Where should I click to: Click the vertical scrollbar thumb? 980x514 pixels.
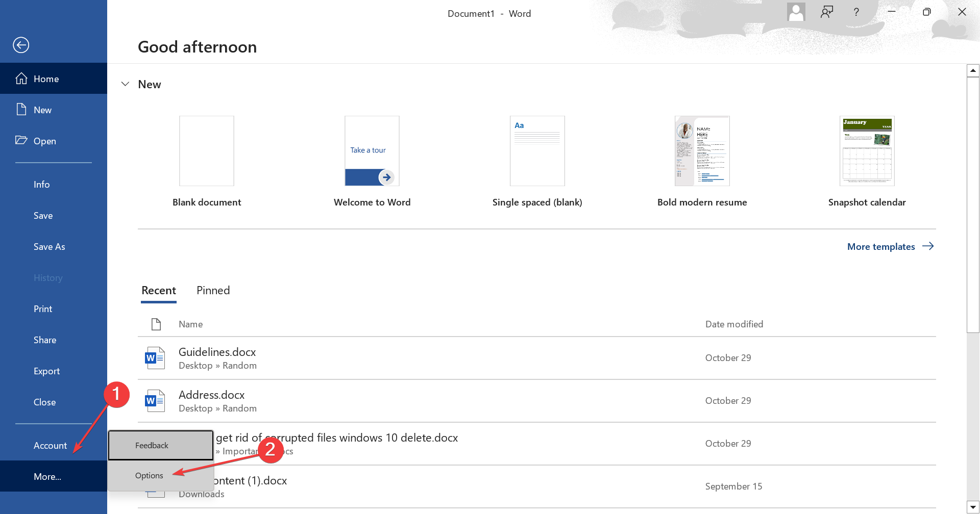(x=973, y=205)
